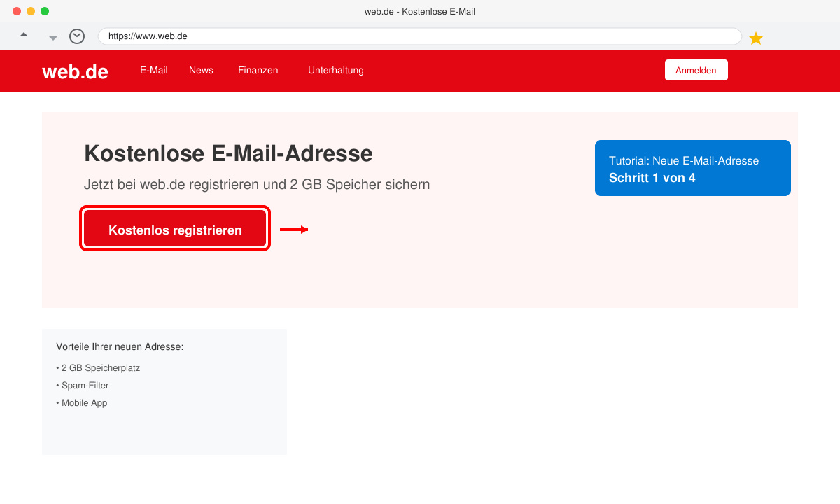Click the yellow minimize window button
840x504 pixels.
[31, 11]
